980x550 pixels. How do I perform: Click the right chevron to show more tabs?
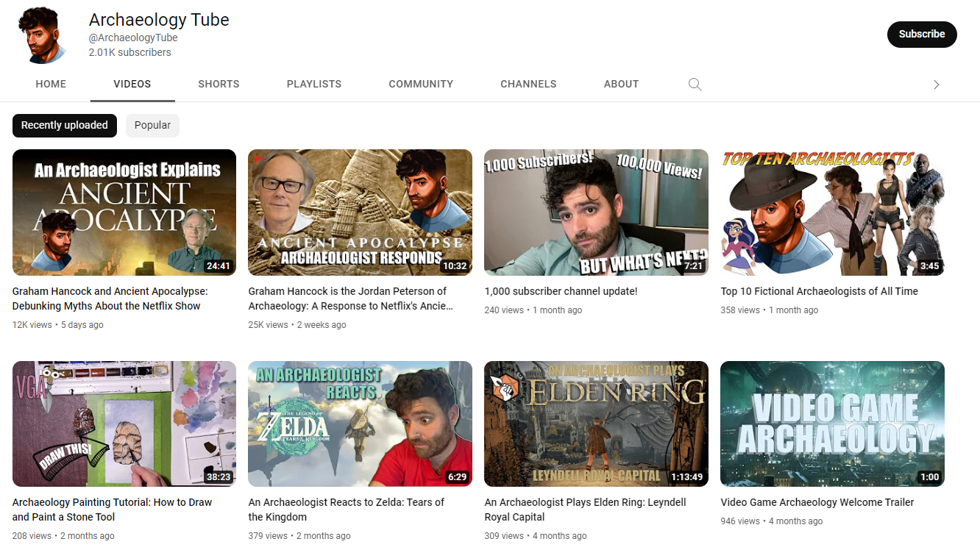[936, 85]
